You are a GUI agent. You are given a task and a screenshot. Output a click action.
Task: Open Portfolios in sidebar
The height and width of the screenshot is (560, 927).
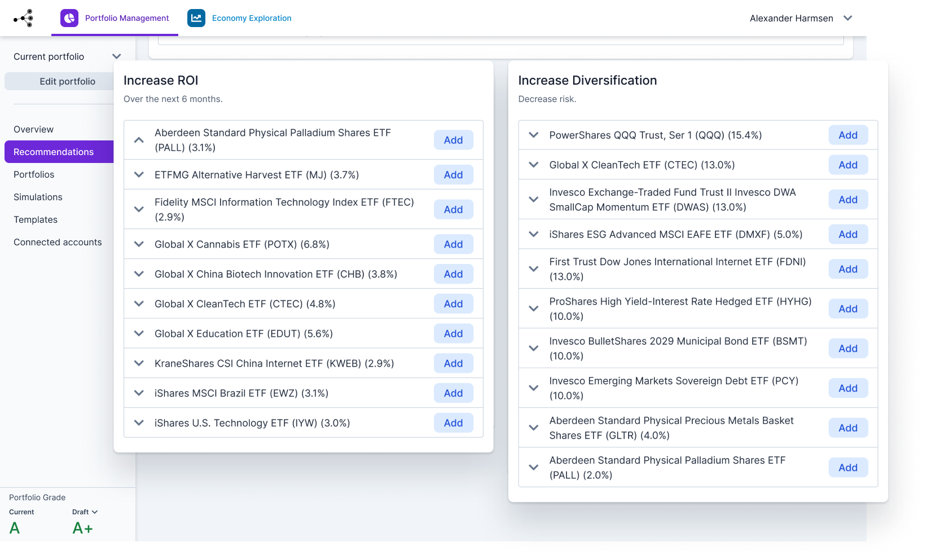34,174
